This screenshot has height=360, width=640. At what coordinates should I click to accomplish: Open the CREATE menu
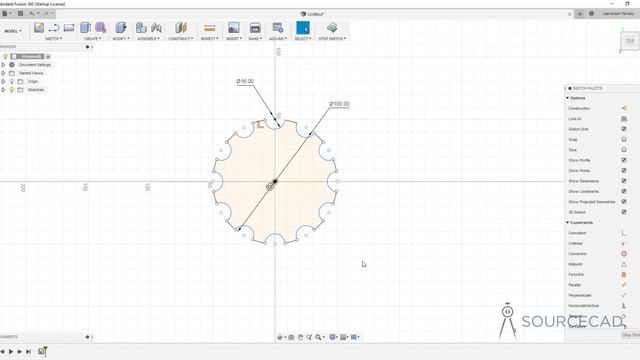(x=93, y=38)
